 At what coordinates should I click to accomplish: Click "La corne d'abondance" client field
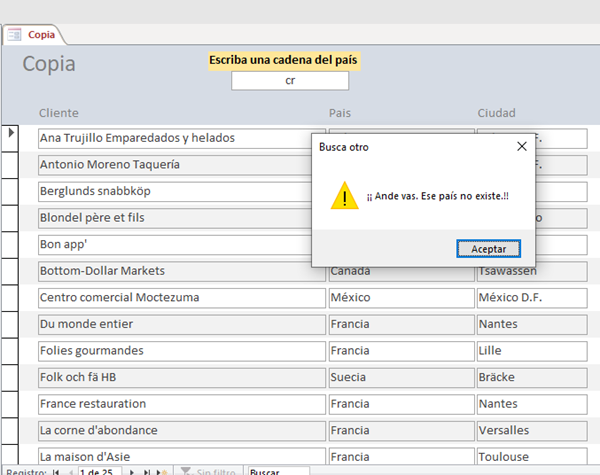tap(182, 431)
